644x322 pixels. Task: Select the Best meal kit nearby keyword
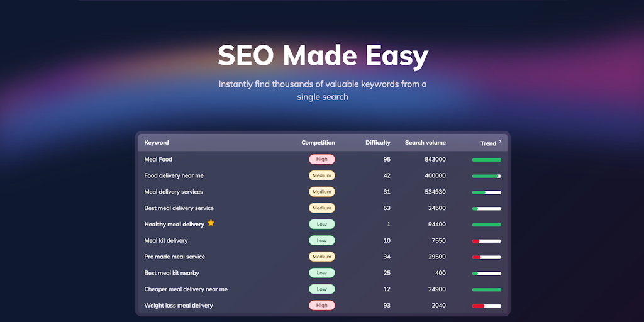click(x=172, y=273)
